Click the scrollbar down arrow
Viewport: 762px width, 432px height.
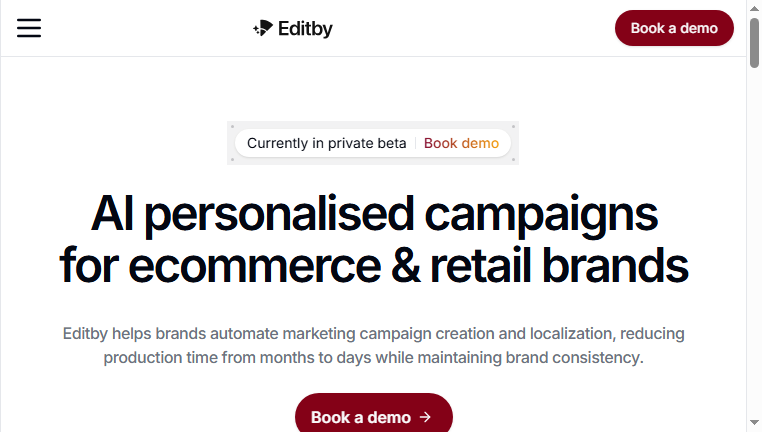coord(754,423)
